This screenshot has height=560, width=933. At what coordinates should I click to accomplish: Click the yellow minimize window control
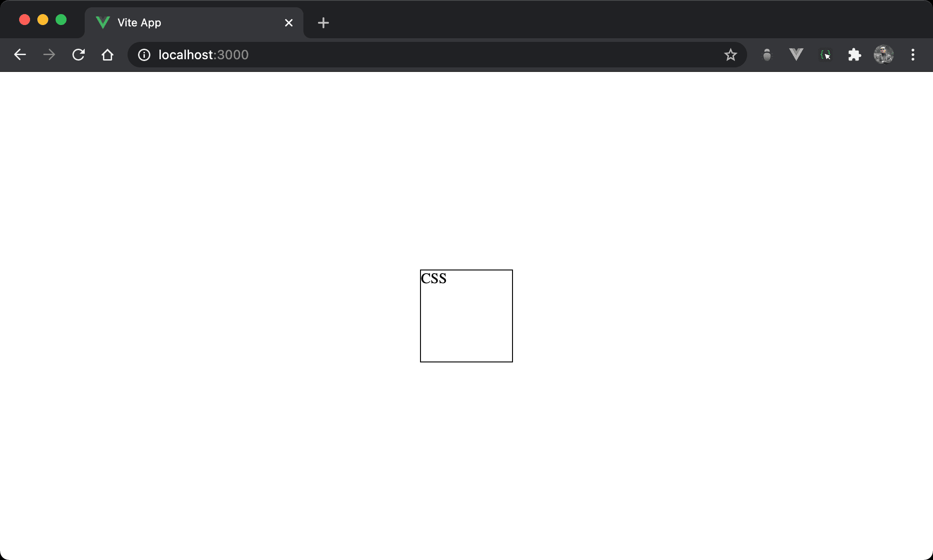[x=43, y=20]
